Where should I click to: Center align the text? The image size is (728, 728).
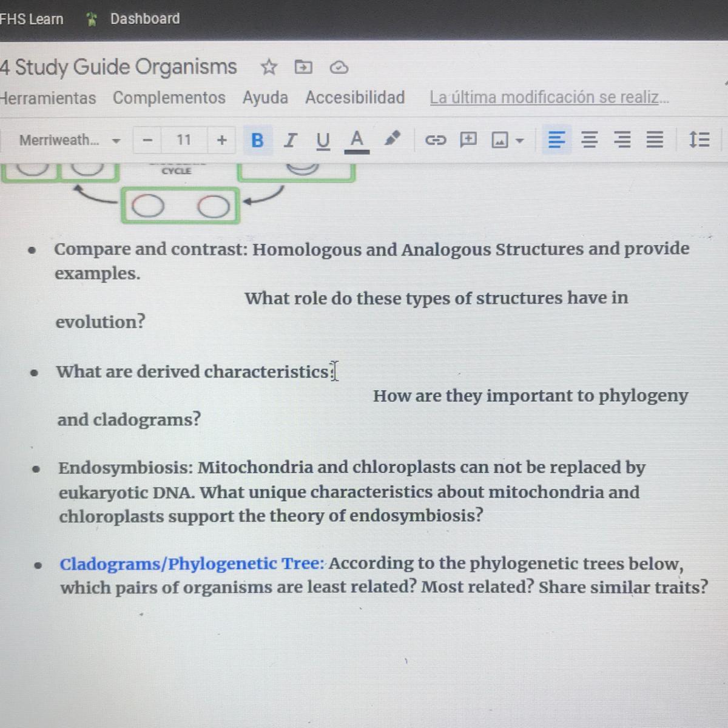(x=588, y=140)
